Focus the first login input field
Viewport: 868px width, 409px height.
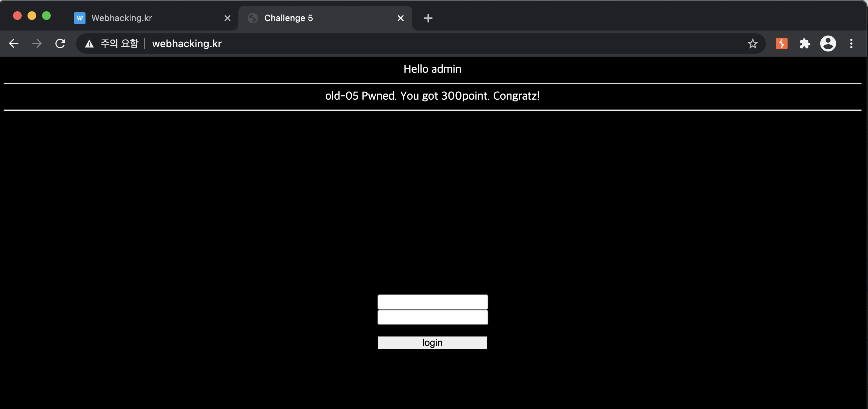(x=433, y=302)
